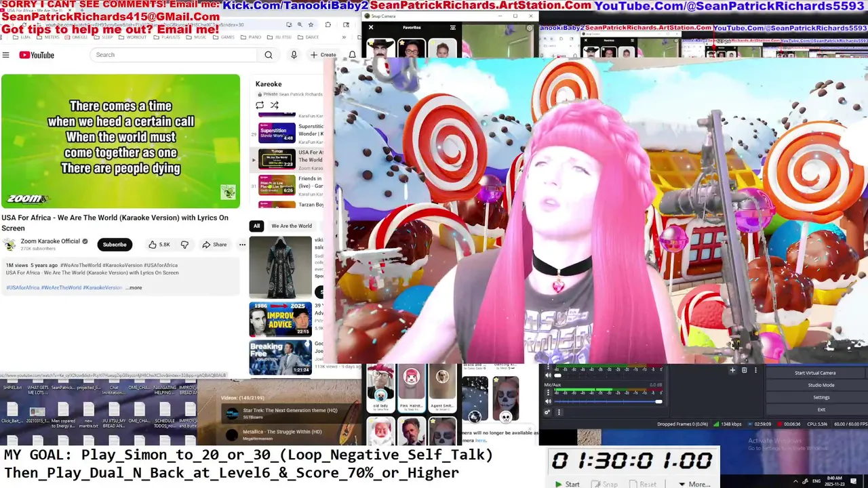Open Zoom Karaoke Official channel name
The width and height of the screenshot is (868, 488).
[50, 241]
